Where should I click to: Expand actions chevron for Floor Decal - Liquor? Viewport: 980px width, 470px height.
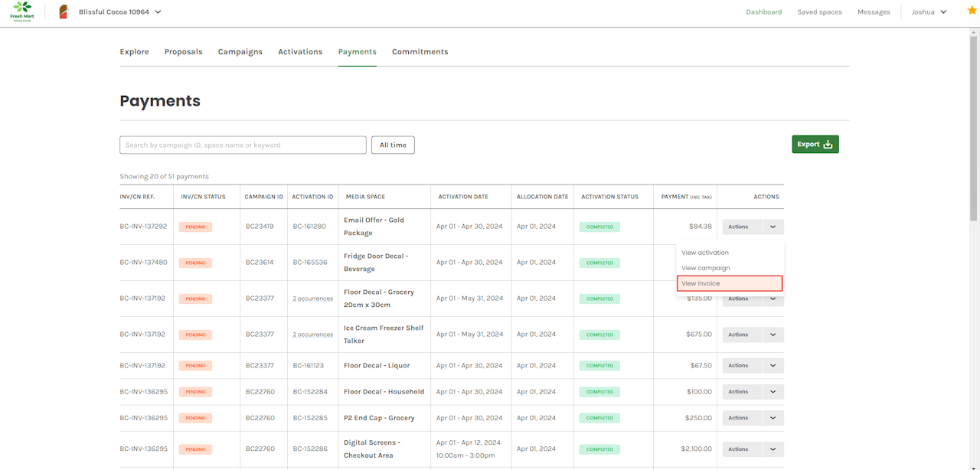pos(773,366)
